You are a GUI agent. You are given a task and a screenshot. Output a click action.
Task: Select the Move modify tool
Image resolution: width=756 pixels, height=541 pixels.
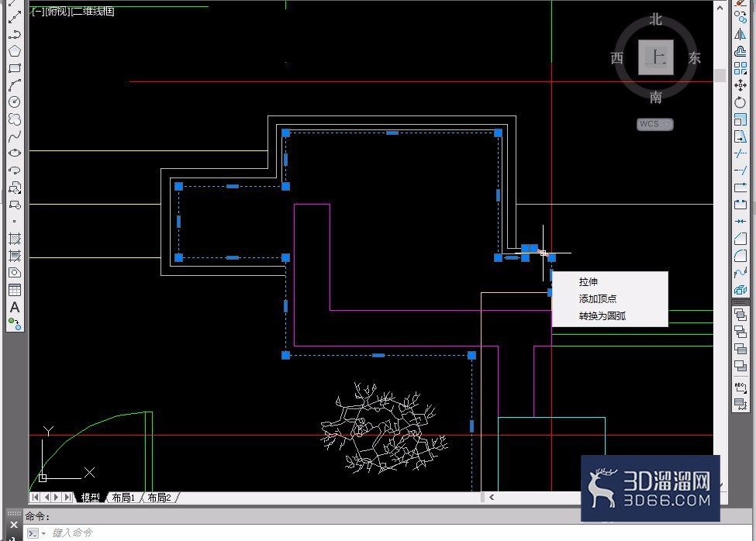(x=740, y=85)
